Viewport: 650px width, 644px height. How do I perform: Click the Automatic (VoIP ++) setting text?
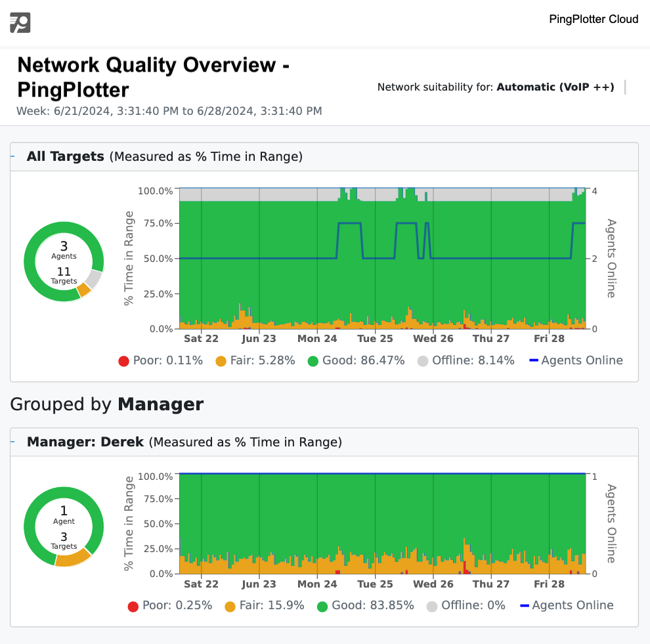click(x=555, y=87)
